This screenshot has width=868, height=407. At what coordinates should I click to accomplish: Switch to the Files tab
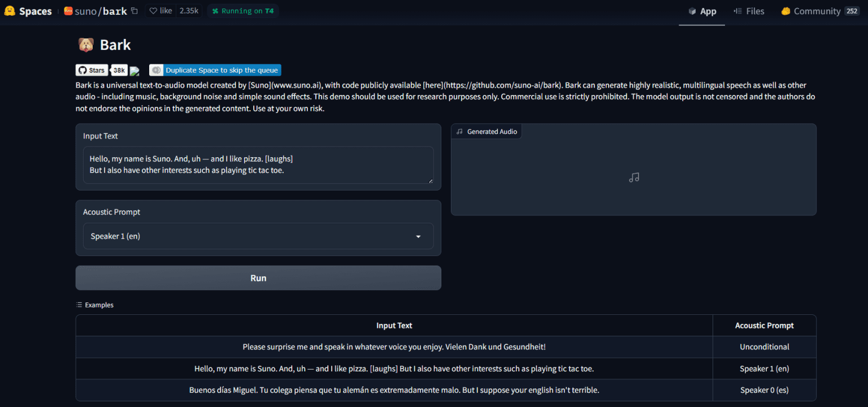[749, 11]
